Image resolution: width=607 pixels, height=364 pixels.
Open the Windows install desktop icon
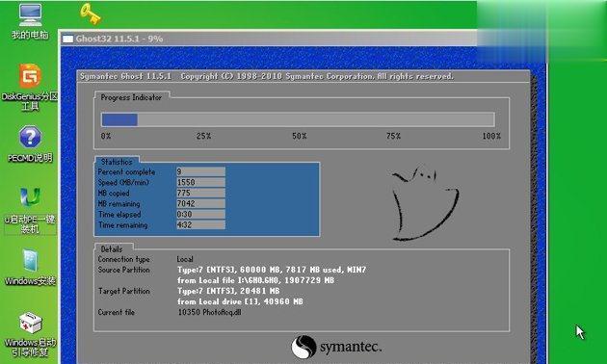coord(30,268)
